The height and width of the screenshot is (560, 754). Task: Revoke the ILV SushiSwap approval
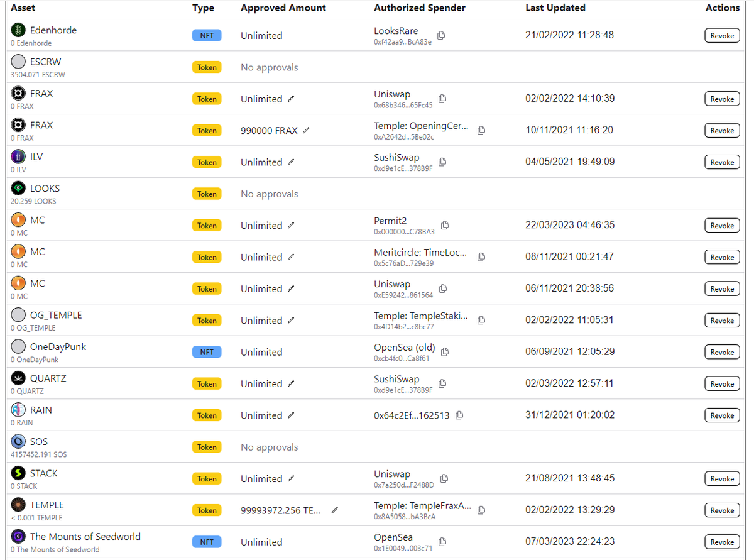tap(722, 162)
